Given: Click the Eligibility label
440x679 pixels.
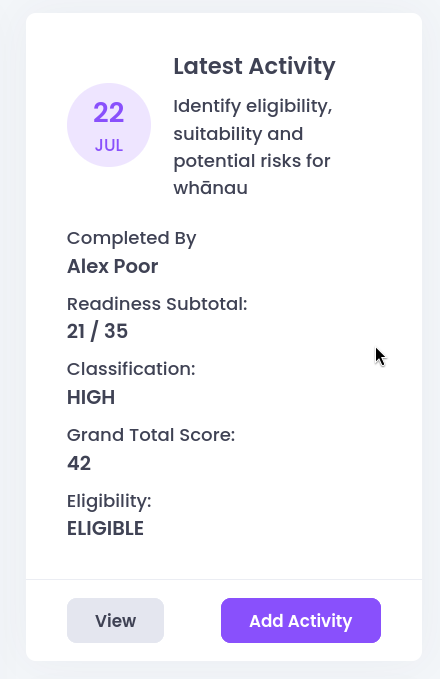Looking at the screenshot, I should point(109,501).
